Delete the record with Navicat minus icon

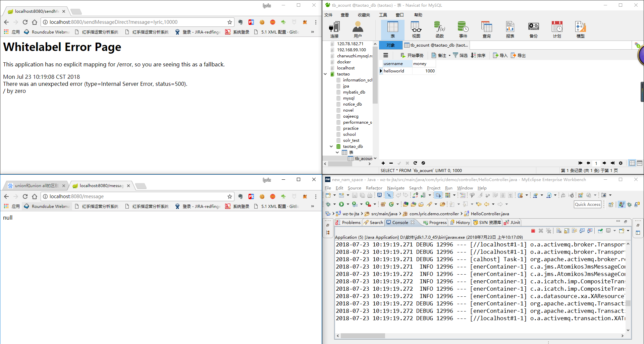coord(391,163)
